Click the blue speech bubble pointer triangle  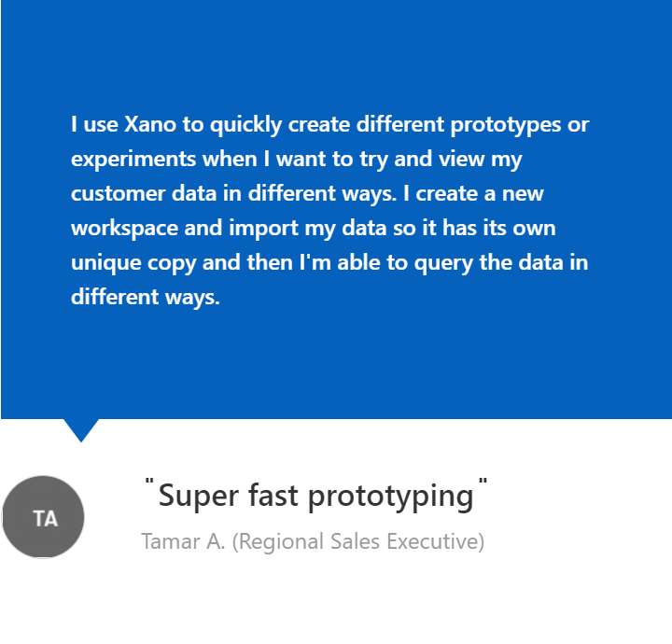[x=81, y=428]
